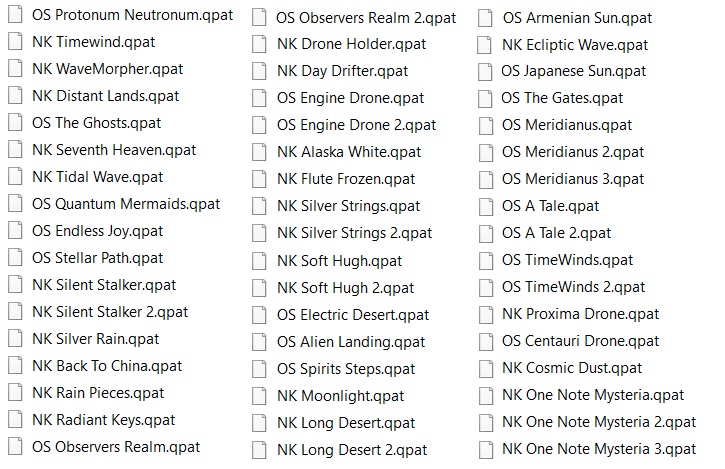
Task: Choose the NK Silent Stalker 2.qpat file
Action: click(x=110, y=312)
